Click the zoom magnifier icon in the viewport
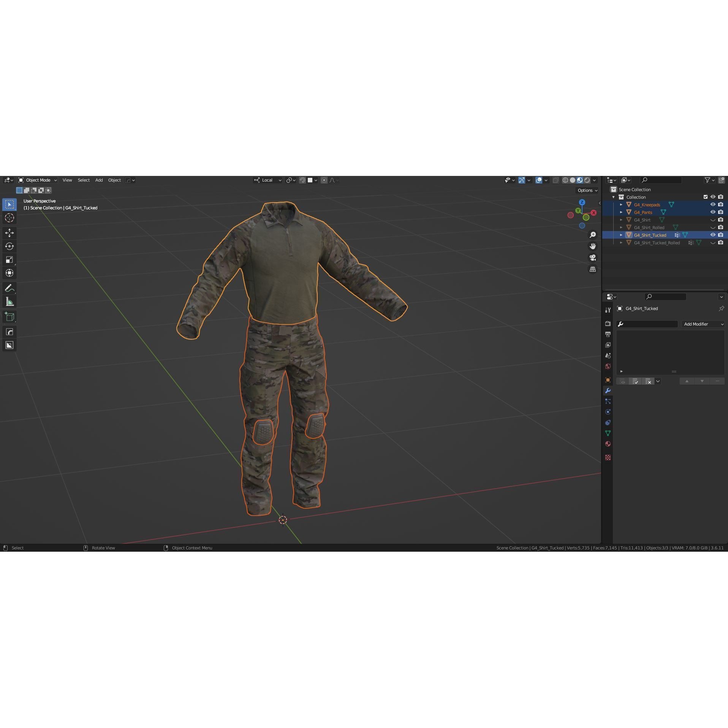The image size is (728, 728). [x=593, y=234]
